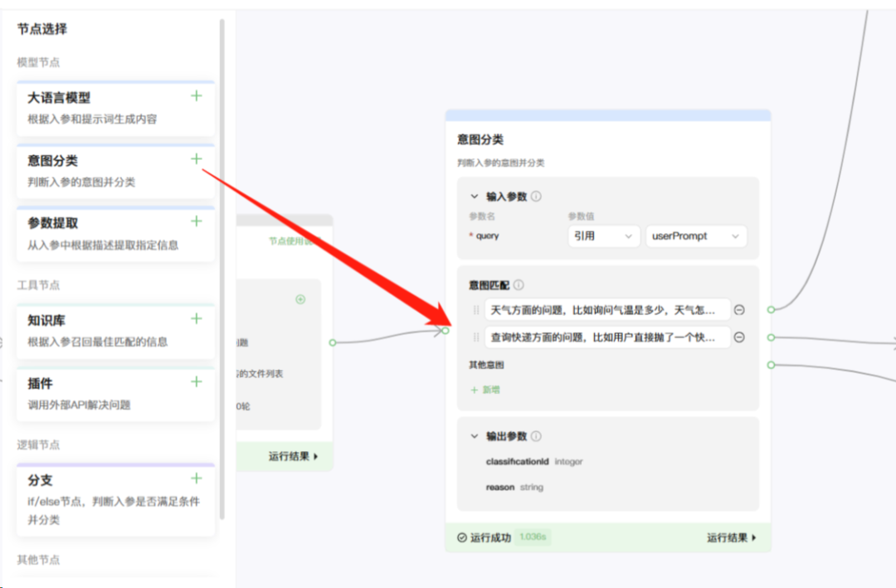Click the 运行成功 check status icon
The height and width of the screenshot is (588, 896).
click(x=462, y=537)
